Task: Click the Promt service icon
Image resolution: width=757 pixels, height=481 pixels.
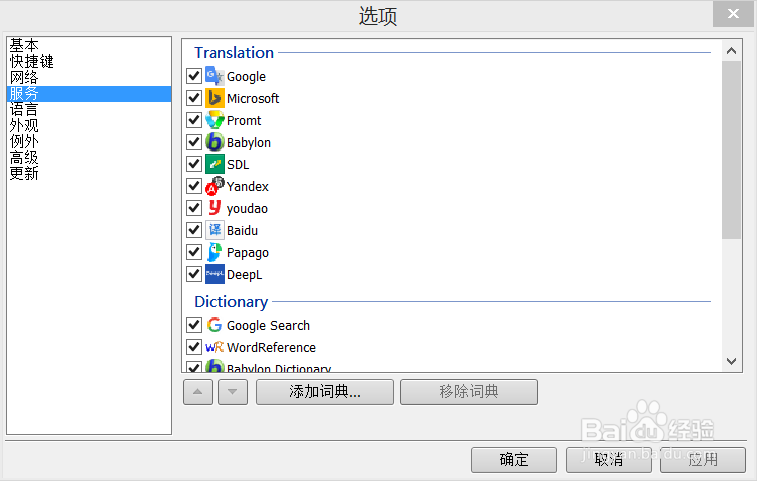Action: (x=215, y=120)
